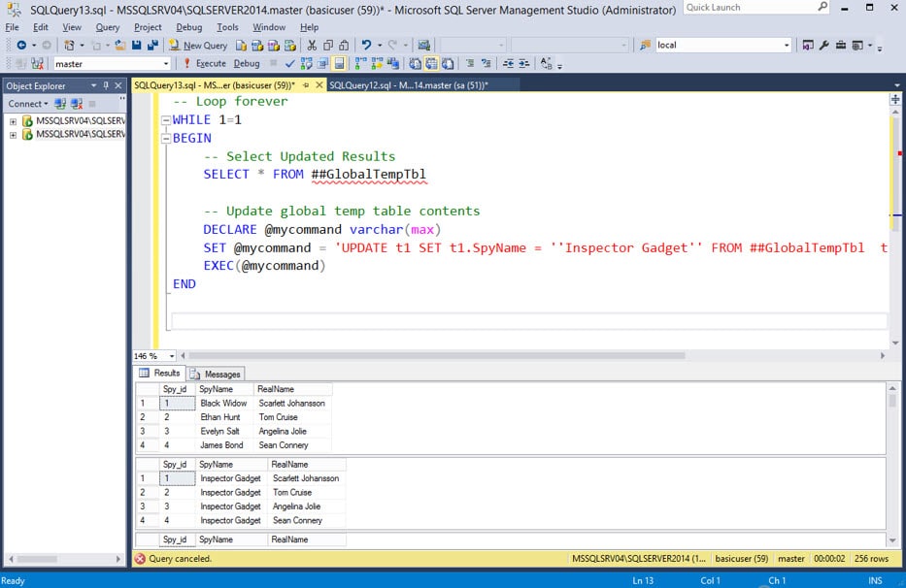Open the Toolbox icon in the toolbar
The width and height of the screenshot is (906, 588).
pyautogui.click(x=841, y=45)
